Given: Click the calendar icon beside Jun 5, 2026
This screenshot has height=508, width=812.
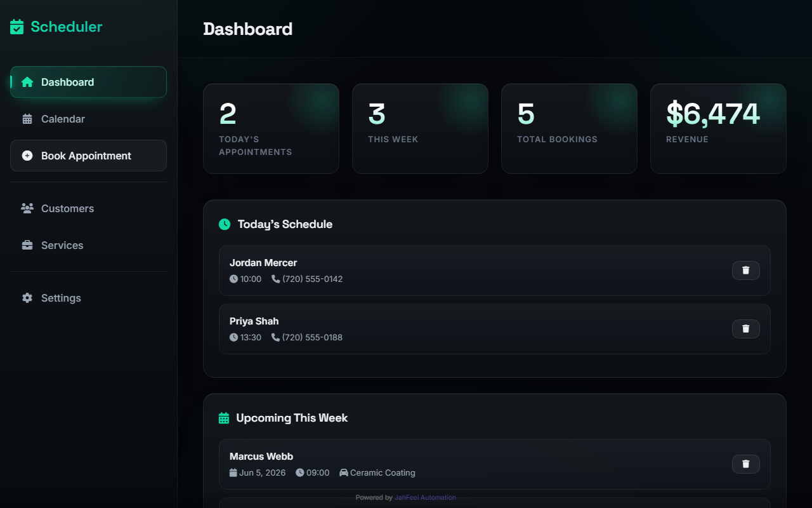Looking at the screenshot, I should pyautogui.click(x=233, y=472).
